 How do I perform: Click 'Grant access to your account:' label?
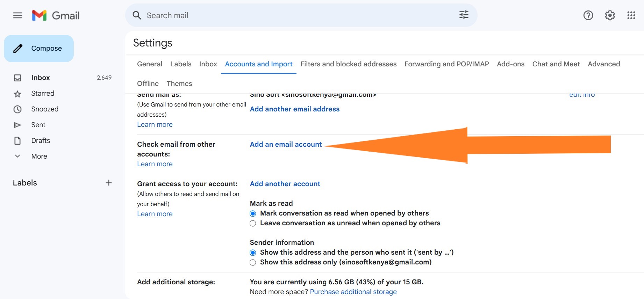pos(187,184)
